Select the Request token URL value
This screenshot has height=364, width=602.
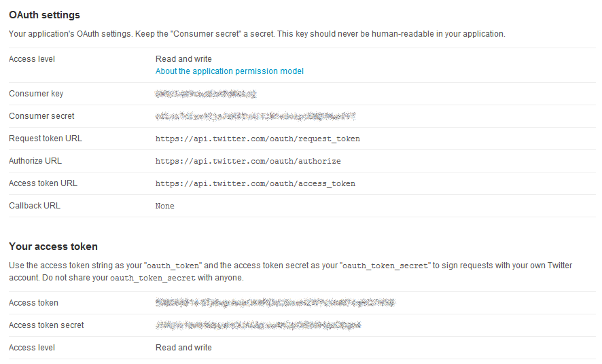pyautogui.click(x=258, y=139)
